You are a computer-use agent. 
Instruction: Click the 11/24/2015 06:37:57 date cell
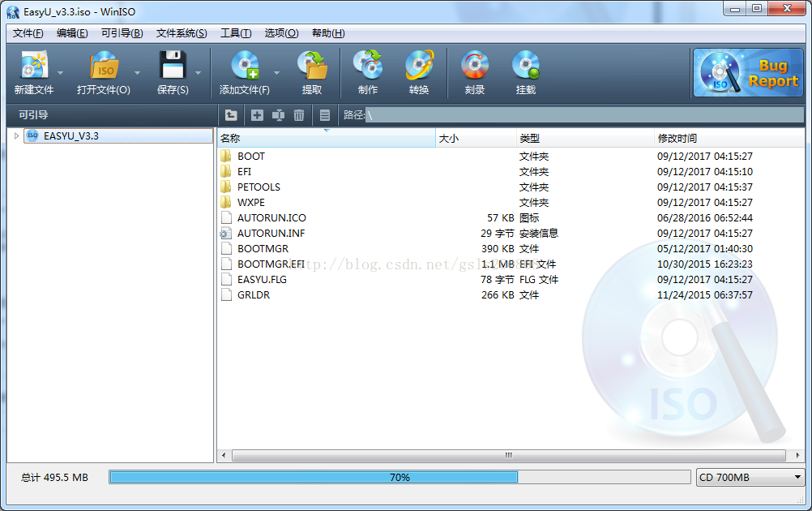coord(705,295)
